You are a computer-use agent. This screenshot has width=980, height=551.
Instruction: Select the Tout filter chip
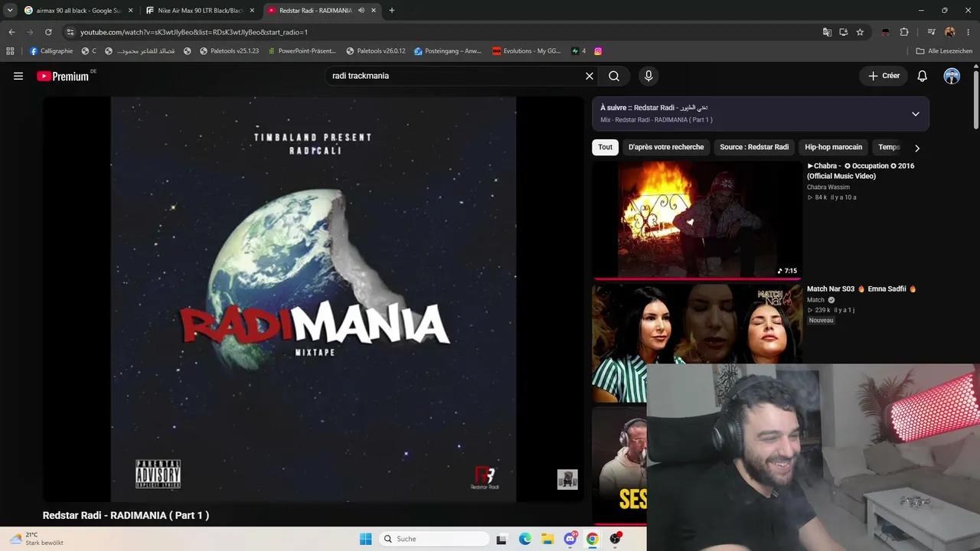click(x=605, y=147)
